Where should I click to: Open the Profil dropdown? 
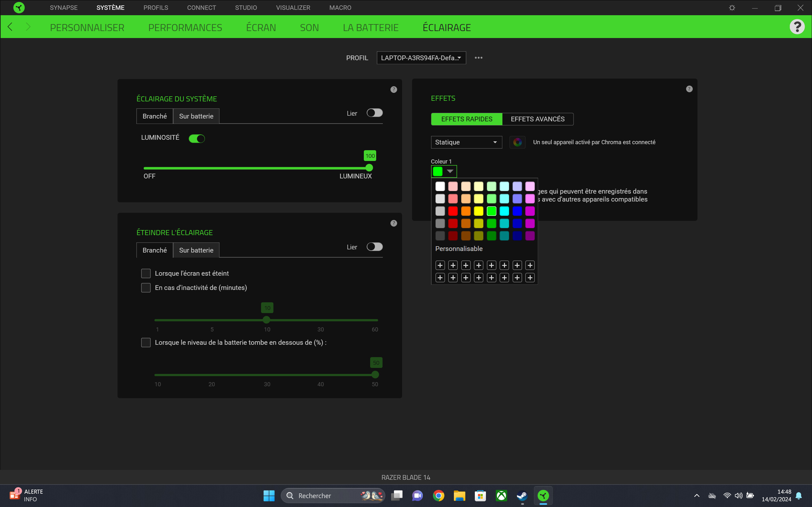click(x=421, y=58)
